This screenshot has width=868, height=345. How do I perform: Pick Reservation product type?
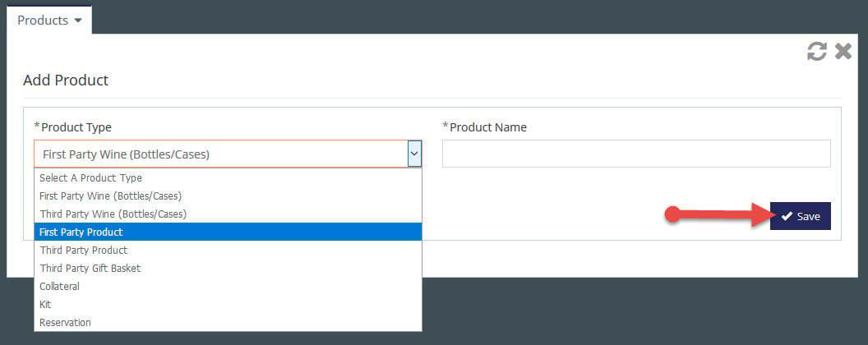(x=228, y=322)
